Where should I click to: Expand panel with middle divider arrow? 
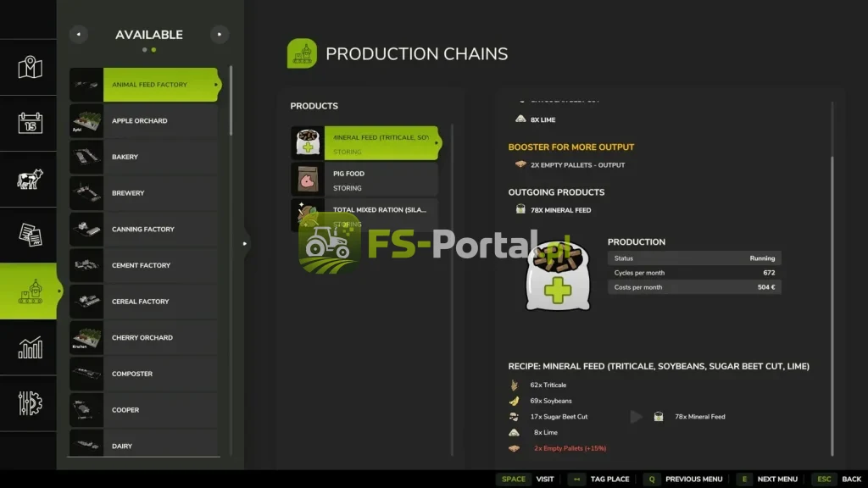(245, 243)
